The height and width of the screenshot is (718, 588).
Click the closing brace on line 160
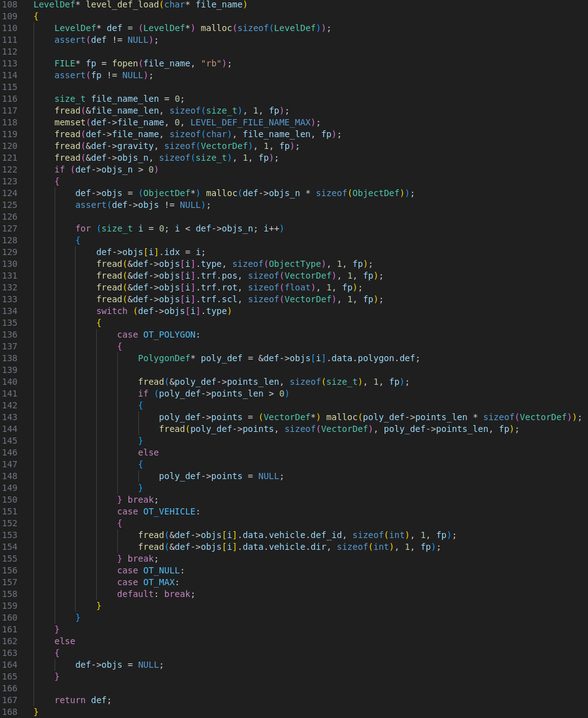[78, 618]
